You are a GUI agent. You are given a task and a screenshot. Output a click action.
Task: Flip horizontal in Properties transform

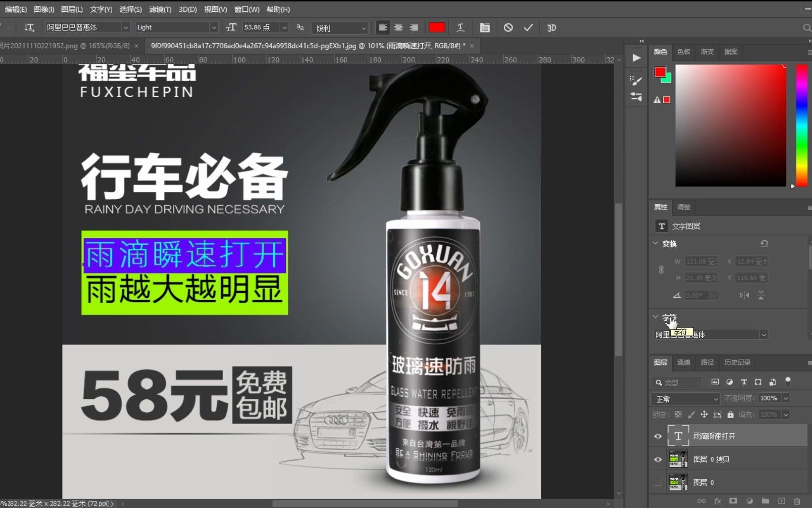tap(744, 295)
